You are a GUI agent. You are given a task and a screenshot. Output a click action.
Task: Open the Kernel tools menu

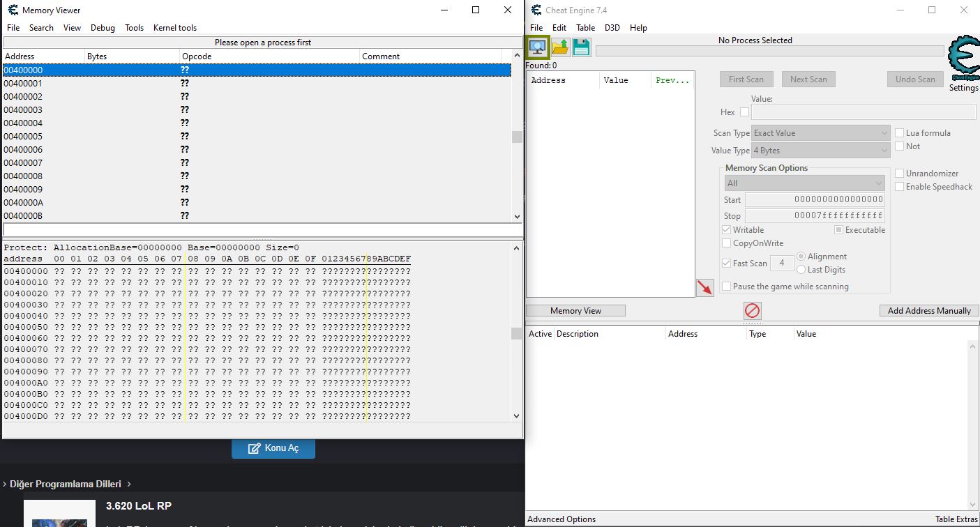click(175, 28)
